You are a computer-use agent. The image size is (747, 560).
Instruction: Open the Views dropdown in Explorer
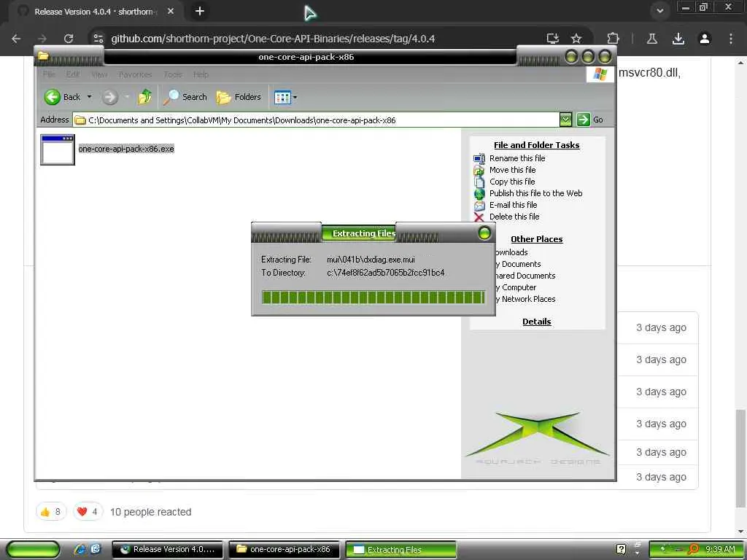click(x=285, y=97)
